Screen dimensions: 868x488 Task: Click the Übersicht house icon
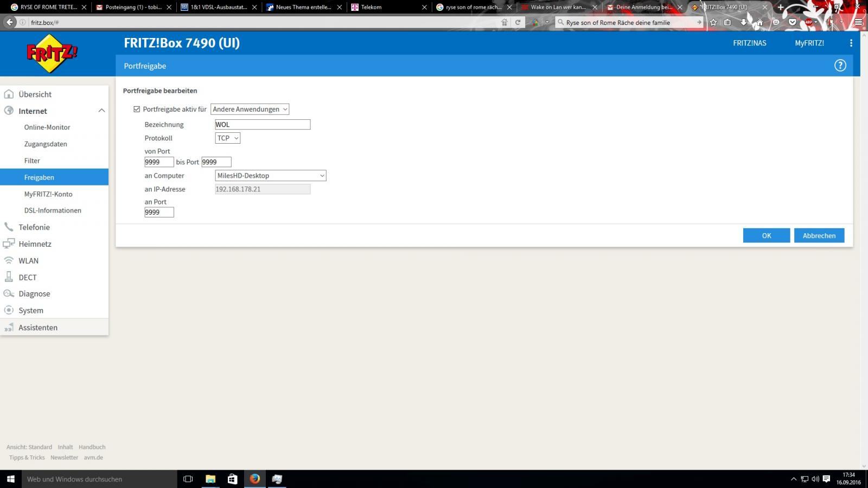[x=9, y=94]
